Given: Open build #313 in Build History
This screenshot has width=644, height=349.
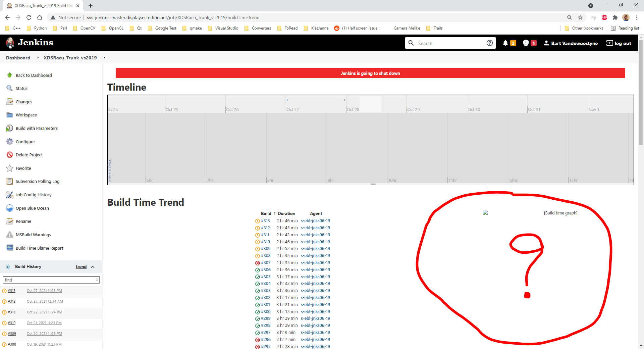Looking at the screenshot, I should pos(12,291).
